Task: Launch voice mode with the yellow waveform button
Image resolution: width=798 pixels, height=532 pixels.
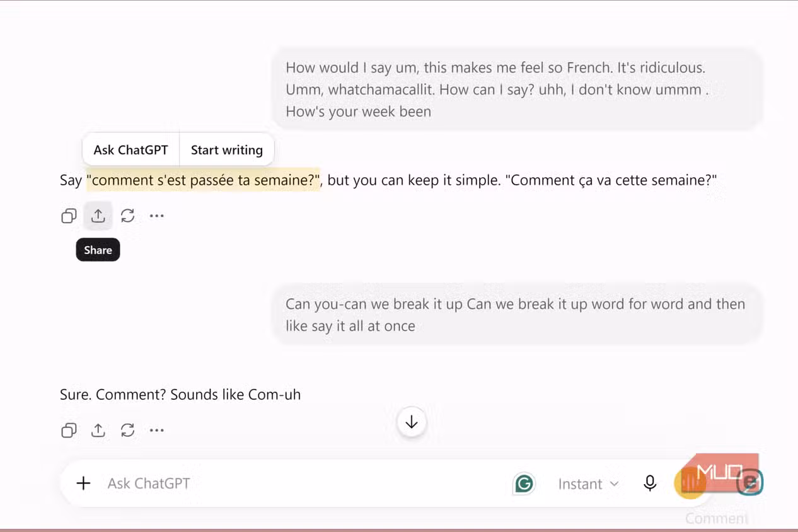Action: [690, 483]
